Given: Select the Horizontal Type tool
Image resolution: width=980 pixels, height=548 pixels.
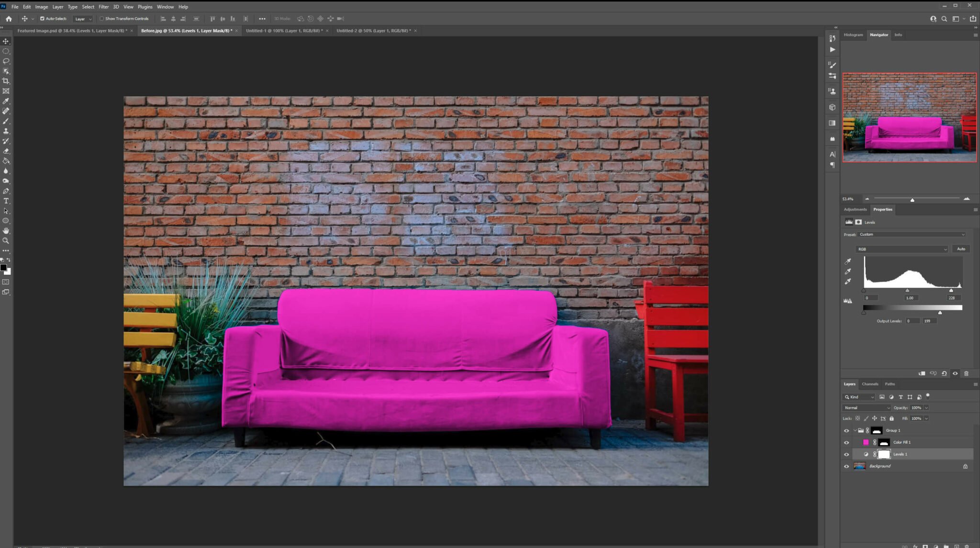Looking at the screenshot, I should [6, 201].
